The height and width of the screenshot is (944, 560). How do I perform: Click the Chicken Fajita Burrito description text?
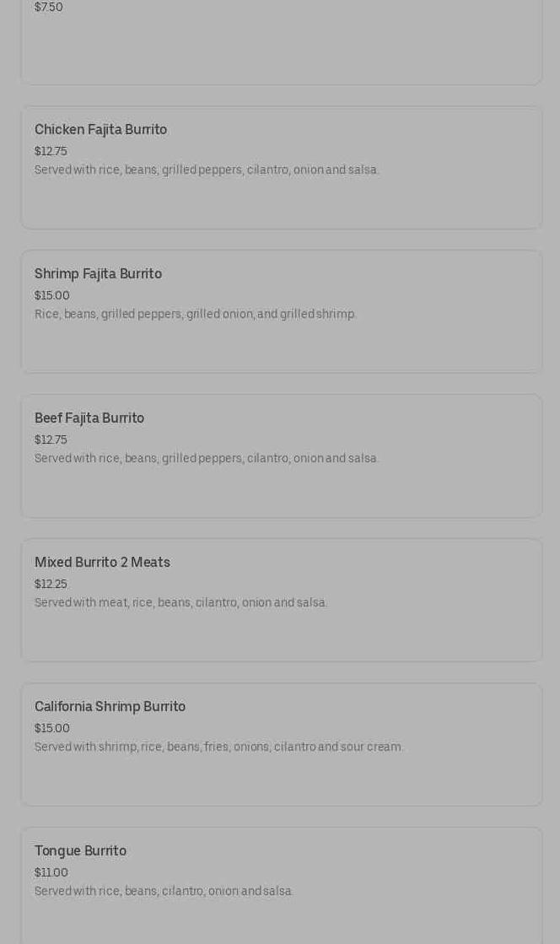pyautogui.click(x=207, y=170)
